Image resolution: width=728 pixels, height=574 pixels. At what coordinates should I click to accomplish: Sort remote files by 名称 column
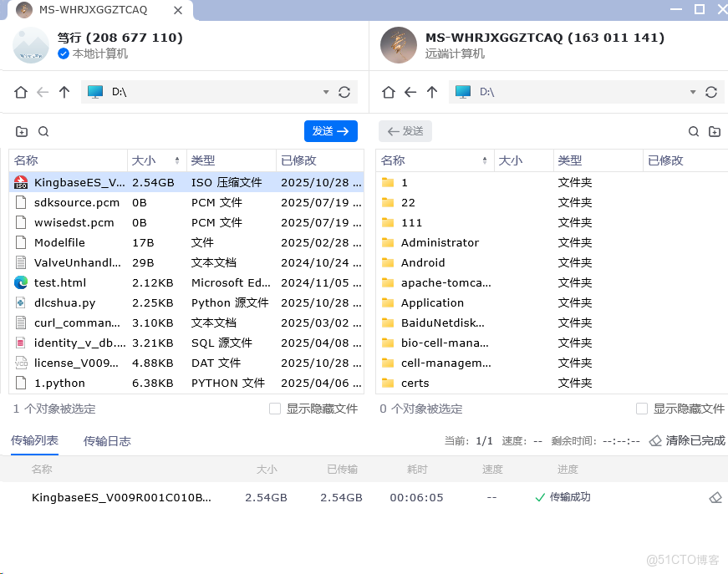pyautogui.click(x=435, y=160)
